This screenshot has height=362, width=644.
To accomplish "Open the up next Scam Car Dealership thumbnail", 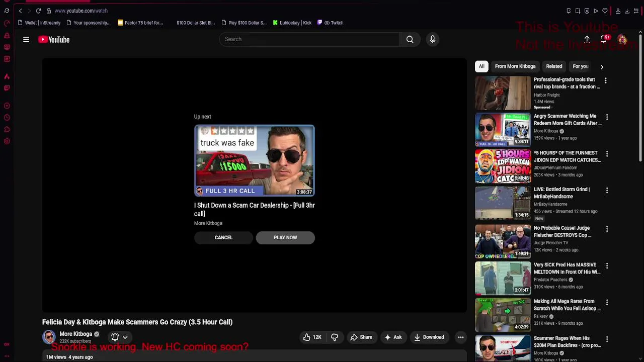I will (x=255, y=160).
